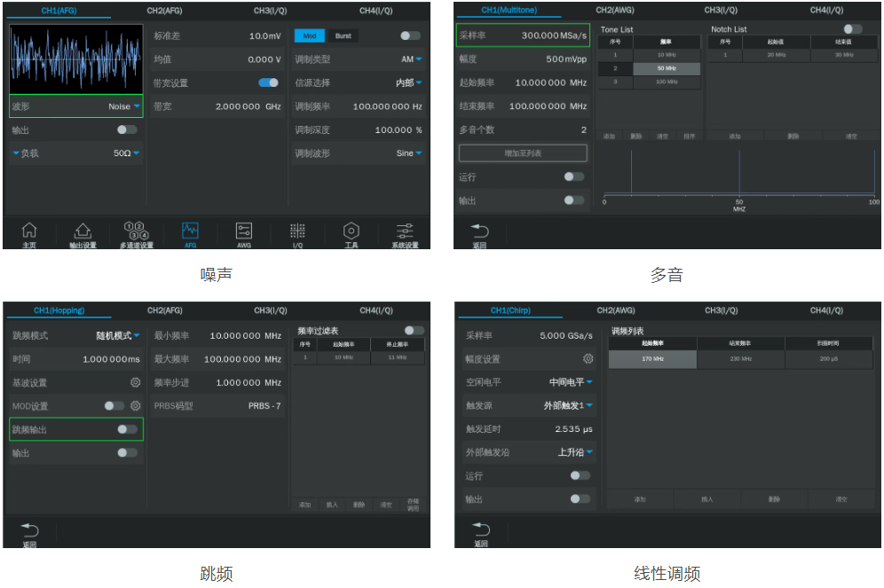Open the 工具 tools hexagon icon
The image size is (884, 588).
pos(351,233)
